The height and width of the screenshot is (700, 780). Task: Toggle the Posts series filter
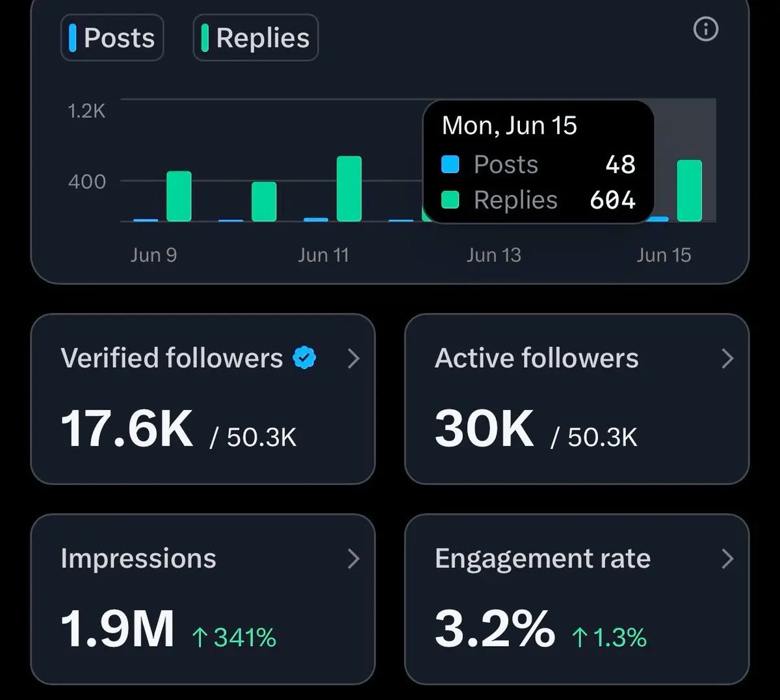(x=112, y=38)
